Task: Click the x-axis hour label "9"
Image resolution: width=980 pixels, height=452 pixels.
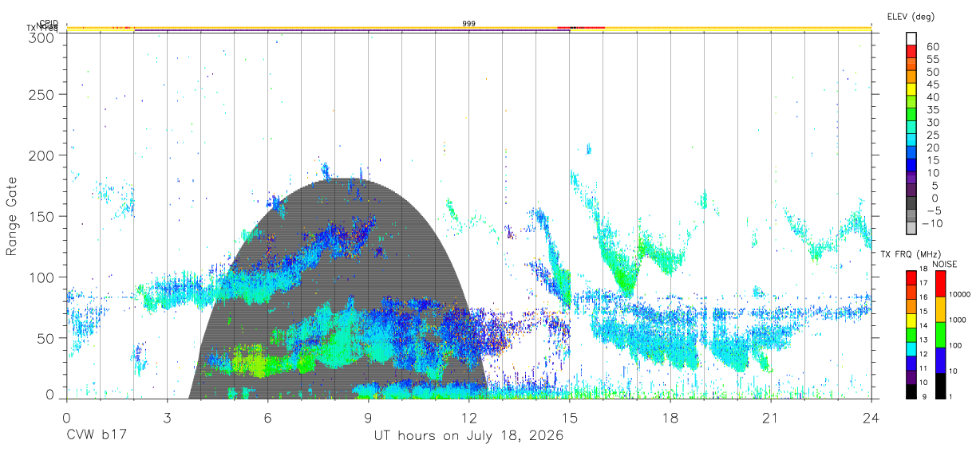Action: click(368, 417)
